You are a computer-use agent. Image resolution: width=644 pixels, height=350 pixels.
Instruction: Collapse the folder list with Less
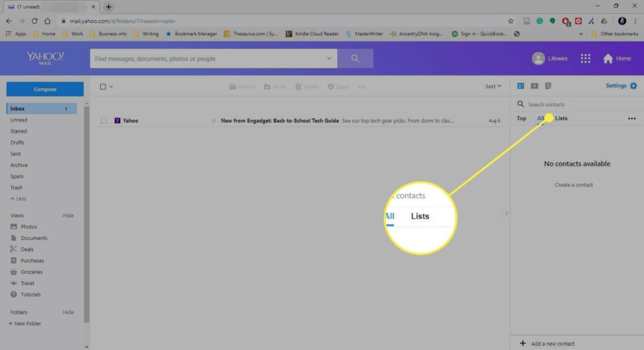click(18, 199)
